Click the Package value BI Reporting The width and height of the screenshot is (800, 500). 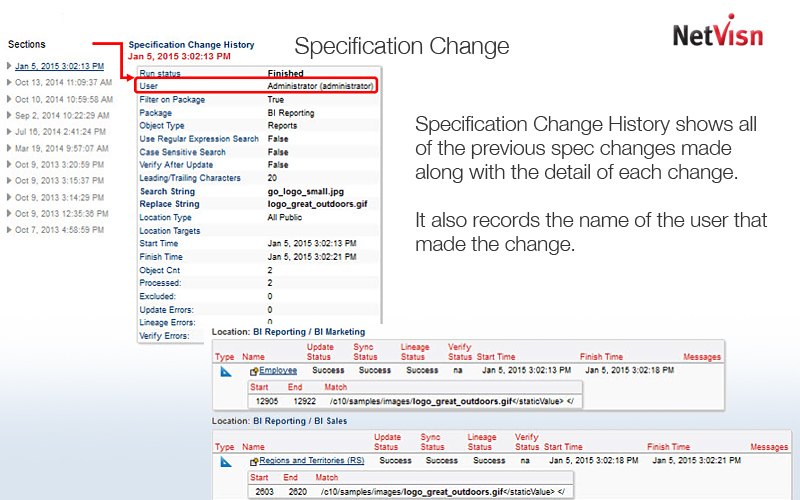[x=291, y=113]
